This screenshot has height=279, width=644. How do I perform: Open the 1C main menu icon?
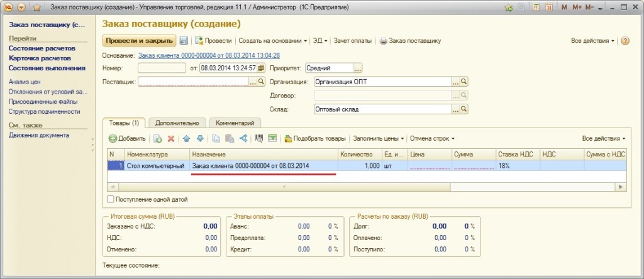8,7
